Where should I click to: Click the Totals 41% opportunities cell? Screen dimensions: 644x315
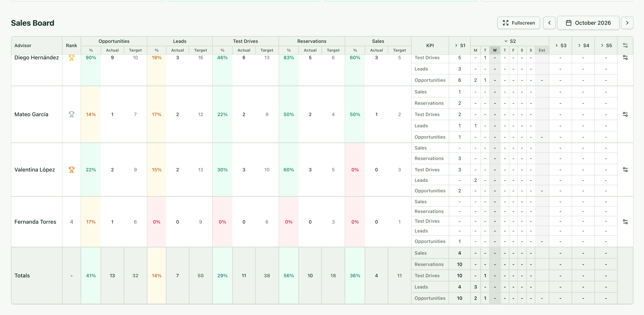point(91,275)
